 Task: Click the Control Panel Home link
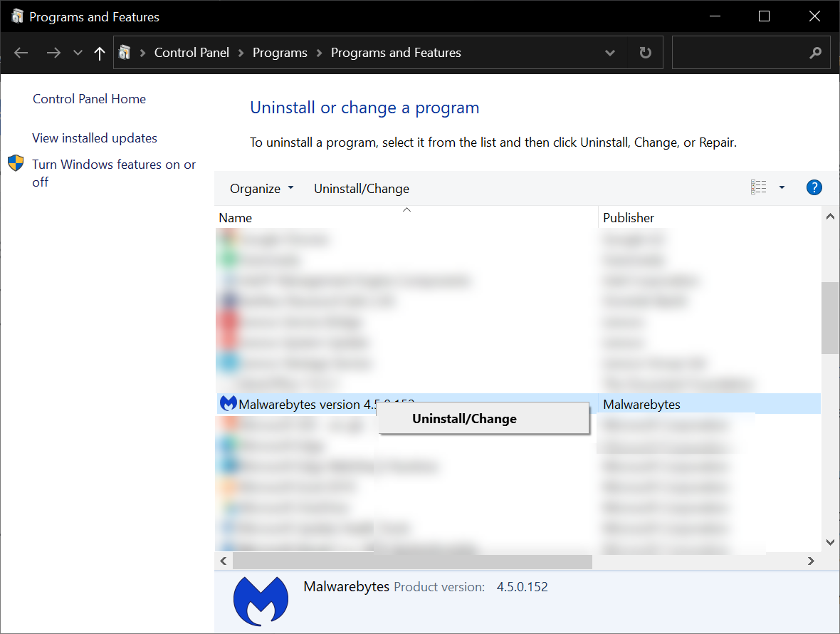pos(88,98)
